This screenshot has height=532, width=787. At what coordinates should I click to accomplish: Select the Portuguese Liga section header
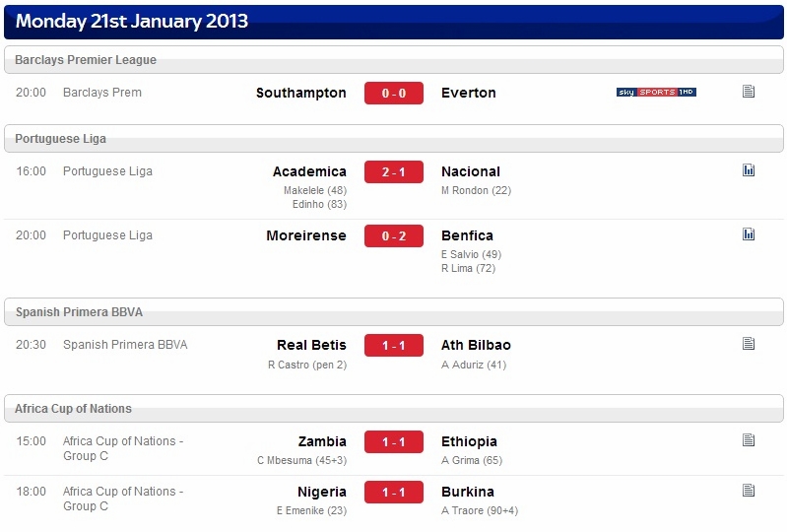394,139
